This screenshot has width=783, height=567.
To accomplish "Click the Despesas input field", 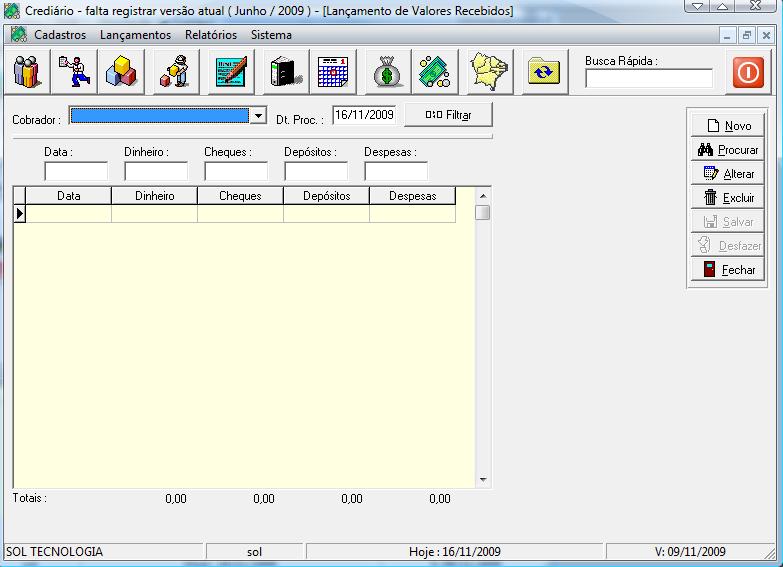I will tap(396, 171).
